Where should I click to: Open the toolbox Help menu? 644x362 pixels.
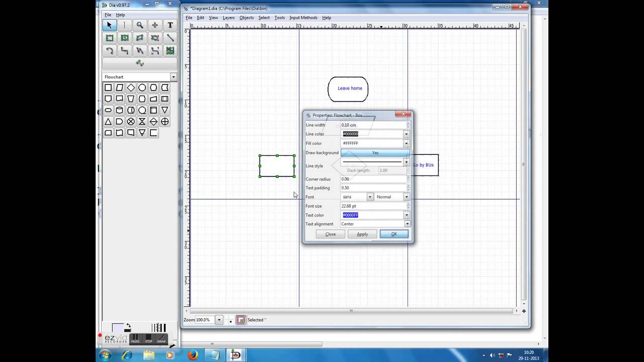tap(121, 15)
